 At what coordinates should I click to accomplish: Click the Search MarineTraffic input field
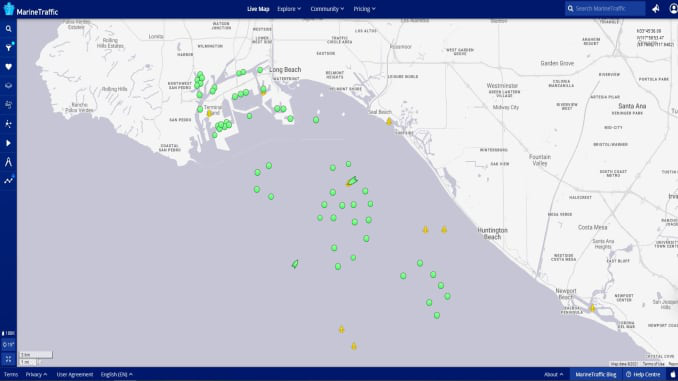pyautogui.click(x=605, y=8)
